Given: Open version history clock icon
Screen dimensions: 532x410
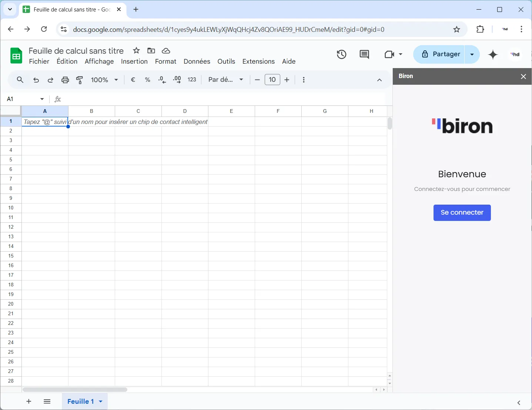Looking at the screenshot, I should point(341,54).
